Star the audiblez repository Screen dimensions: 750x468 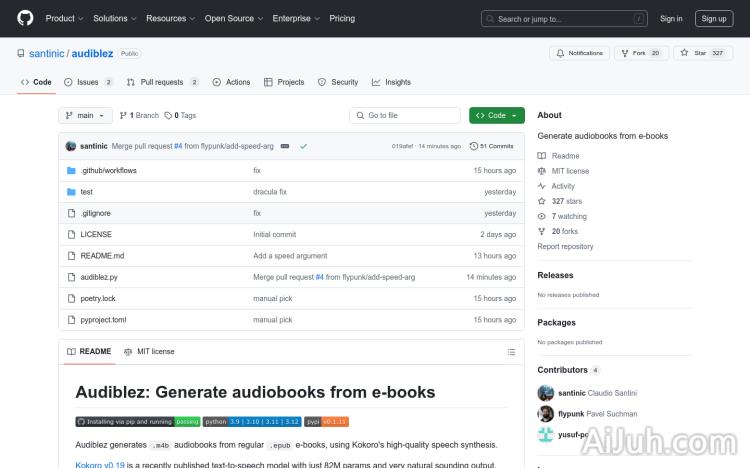click(703, 53)
